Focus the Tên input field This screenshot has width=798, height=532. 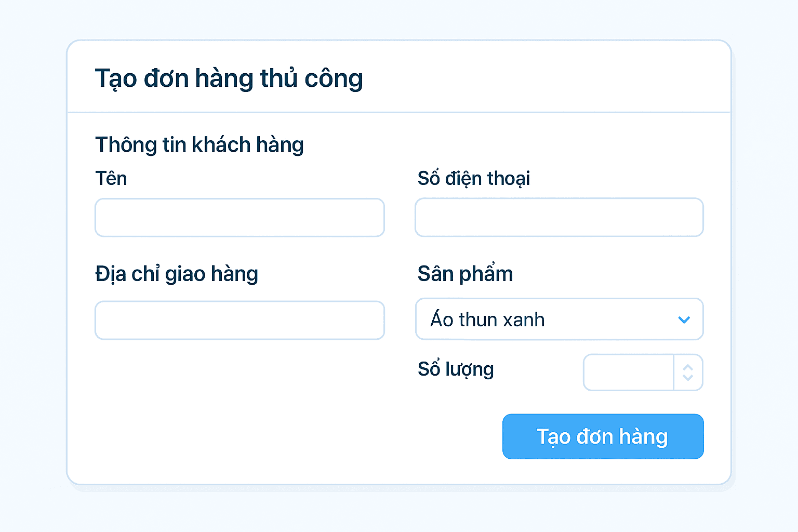[x=240, y=218]
